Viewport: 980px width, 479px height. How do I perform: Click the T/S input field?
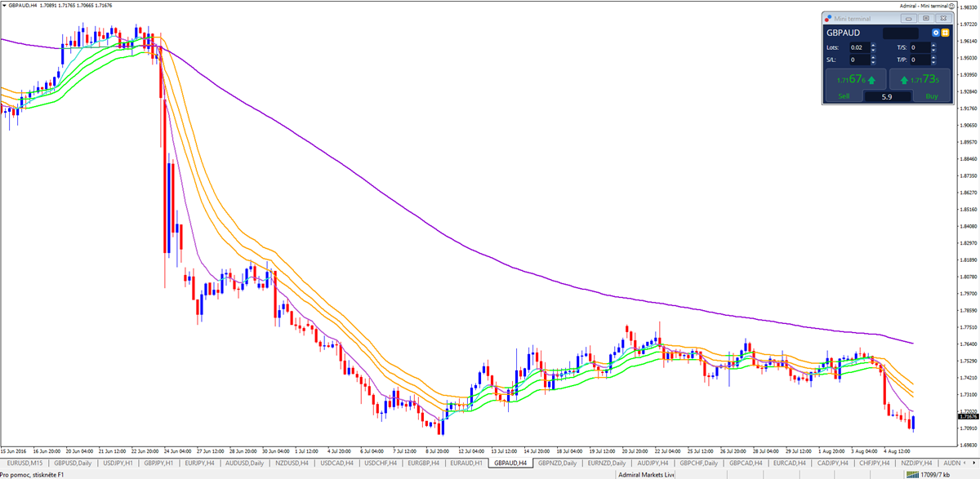920,48
